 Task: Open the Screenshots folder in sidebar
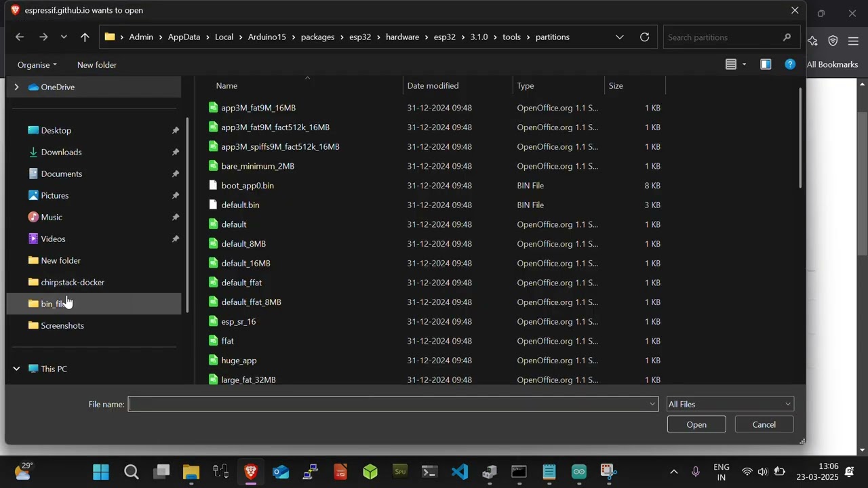(x=62, y=325)
